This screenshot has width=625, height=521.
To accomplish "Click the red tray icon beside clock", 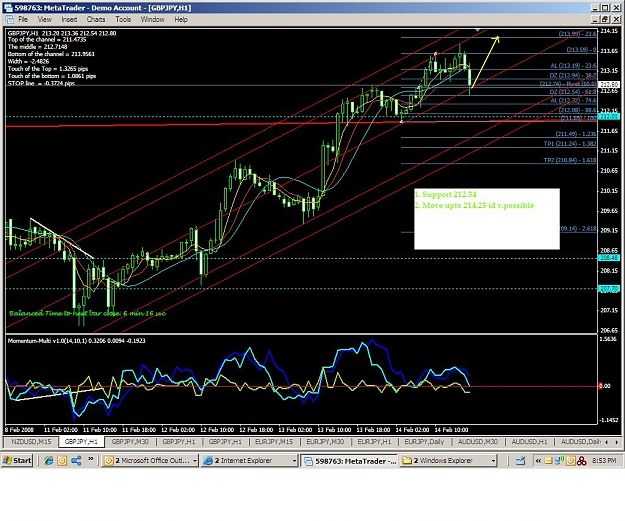I will point(582,461).
